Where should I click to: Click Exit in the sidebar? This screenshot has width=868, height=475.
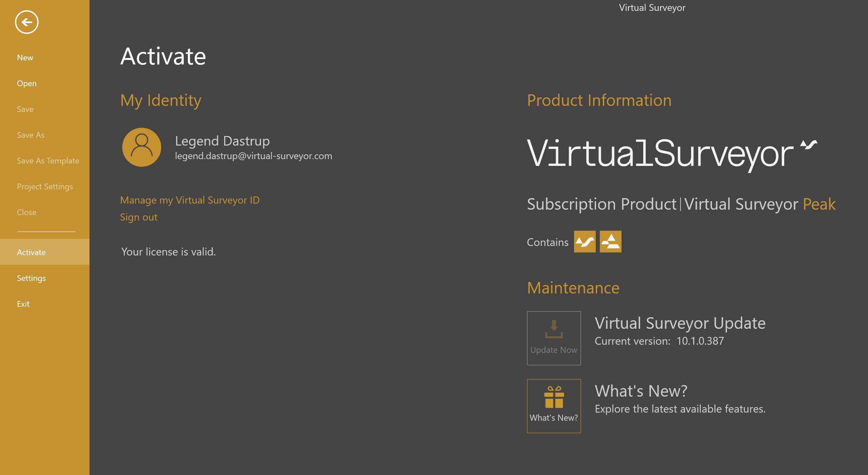coord(23,304)
